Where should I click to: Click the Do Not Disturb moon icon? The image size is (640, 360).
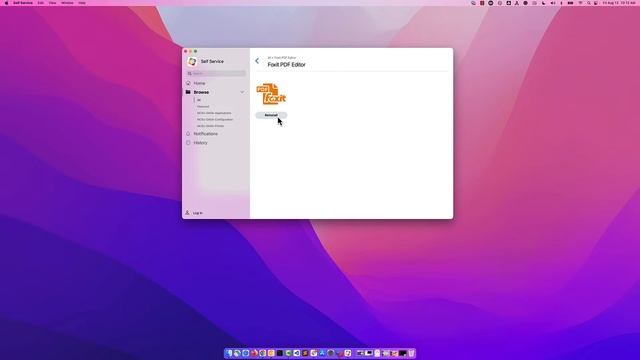(544, 3)
